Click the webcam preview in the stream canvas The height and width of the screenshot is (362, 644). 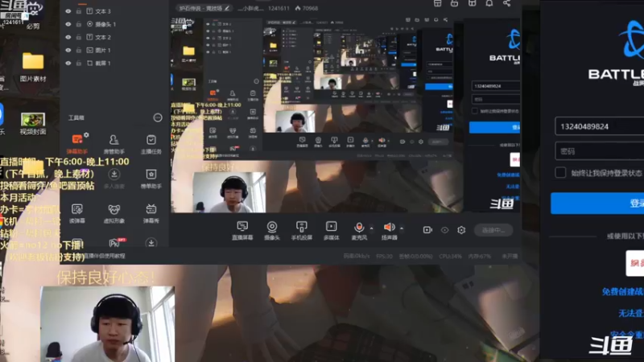pyautogui.click(x=229, y=192)
